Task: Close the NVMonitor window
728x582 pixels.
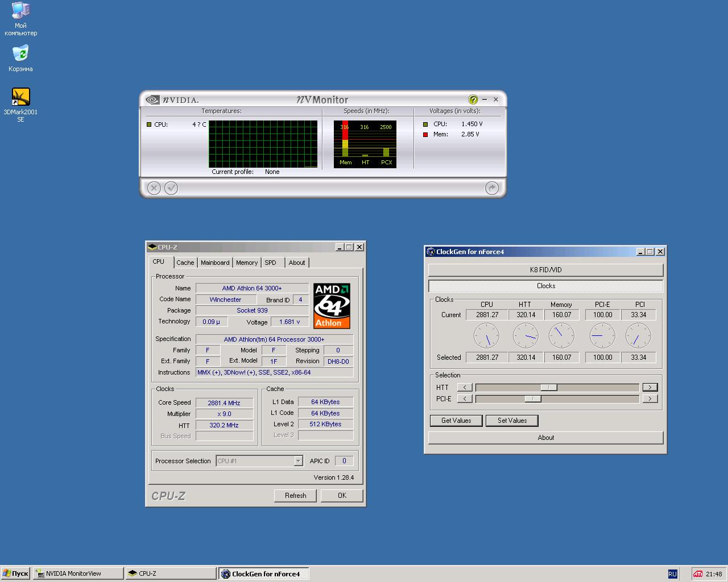Action: 495,99
